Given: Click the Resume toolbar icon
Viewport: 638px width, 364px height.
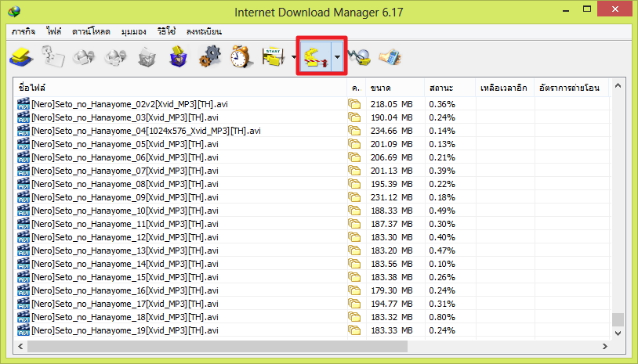Looking at the screenshot, I should (x=53, y=56).
